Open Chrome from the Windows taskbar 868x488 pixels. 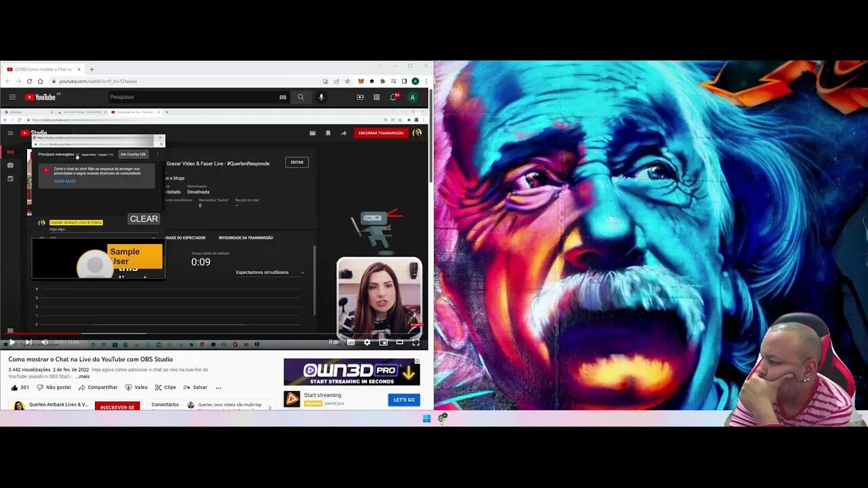pyautogui.click(x=443, y=418)
